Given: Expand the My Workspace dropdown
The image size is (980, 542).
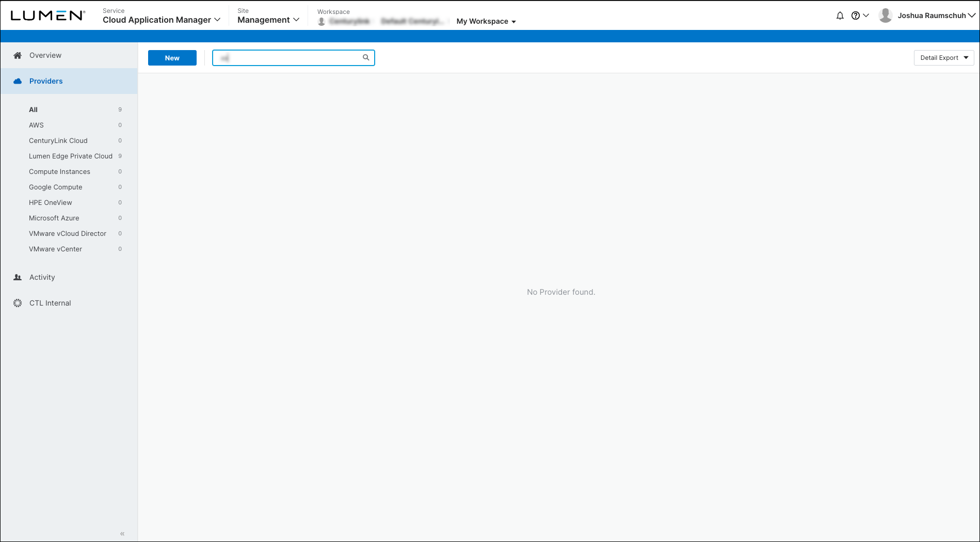Looking at the screenshot, I should coord(486,21).
